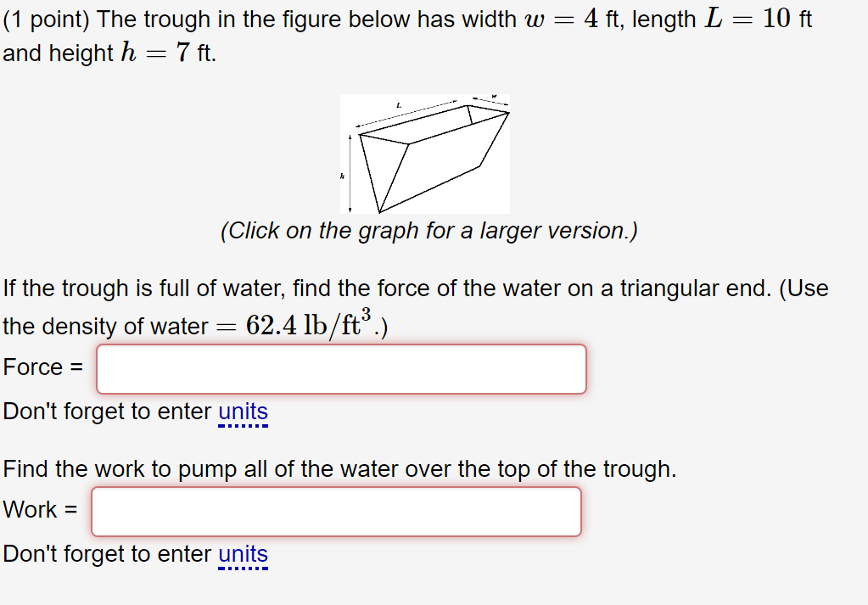The image size is (868, 605).
Task: Click the trough figure to enlarge it
Action: point(424,153)
